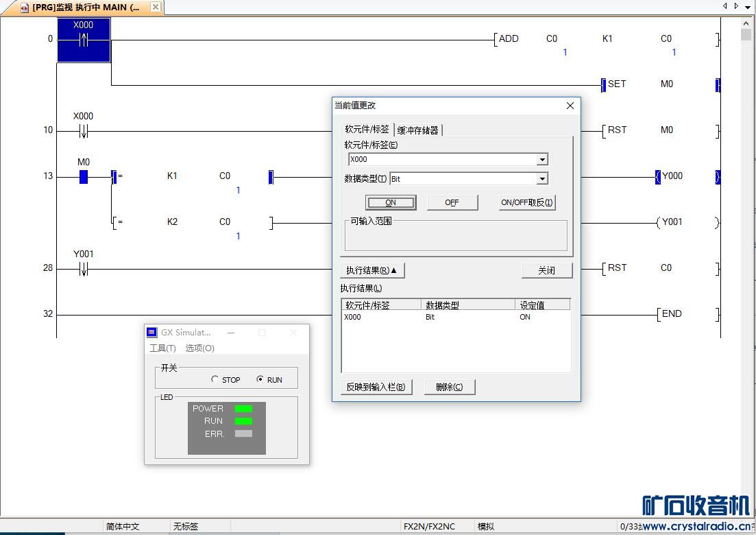Screen dimensions: 756x535
Task: Open the 工具(T) menu in GX Simulator
Action: 162,348
